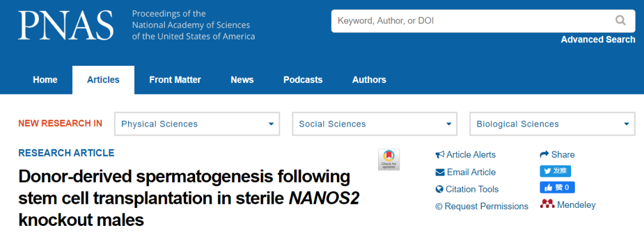644x233 pixels.
Task: Switch to the Front Matter tab
Action: click(x=175, y=80)
